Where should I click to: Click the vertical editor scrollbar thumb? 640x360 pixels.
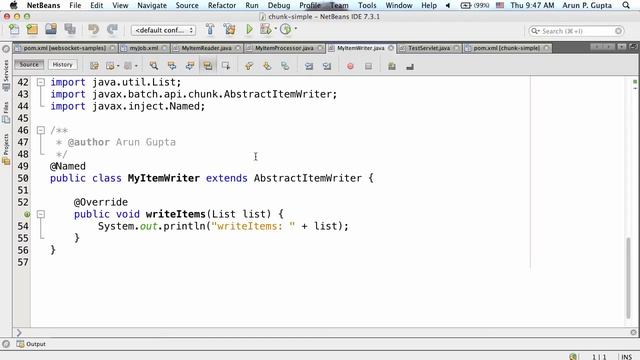coord(629,278)
